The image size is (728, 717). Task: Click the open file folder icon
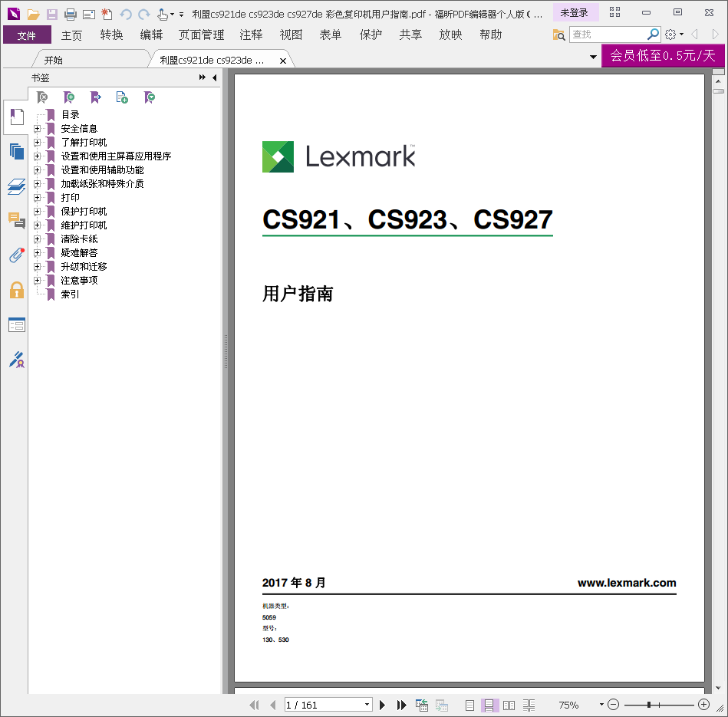[x=33, y=15]
